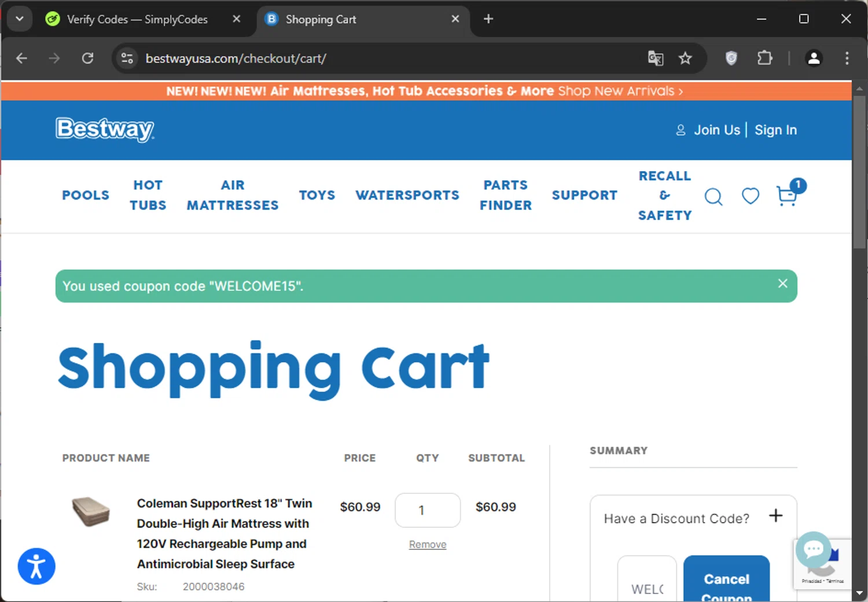Click the scrollbar up arrow
This screenshot has height=602, width=868.
[859, 88]
